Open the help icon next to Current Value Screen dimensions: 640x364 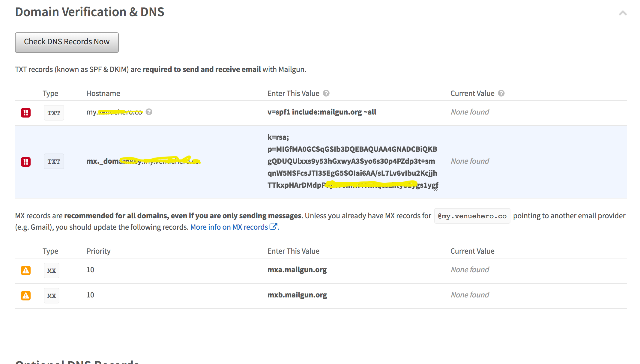tap(501, 93)
